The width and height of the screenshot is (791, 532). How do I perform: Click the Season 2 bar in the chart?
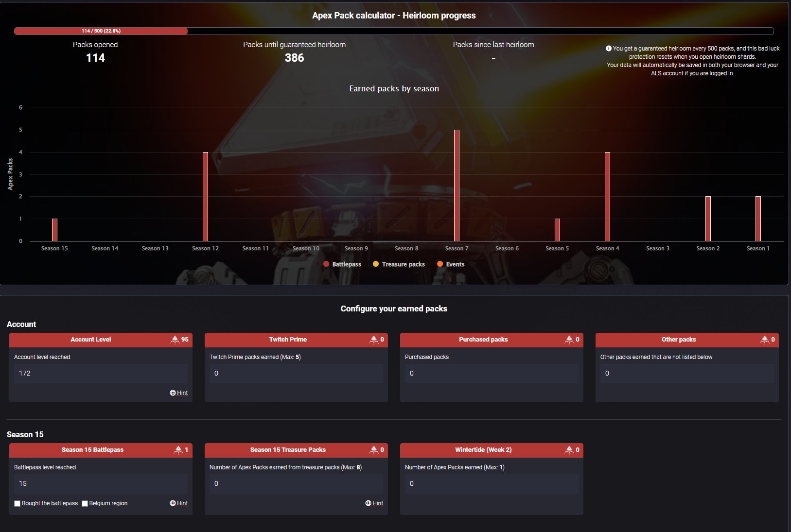(x=708, y=219)
